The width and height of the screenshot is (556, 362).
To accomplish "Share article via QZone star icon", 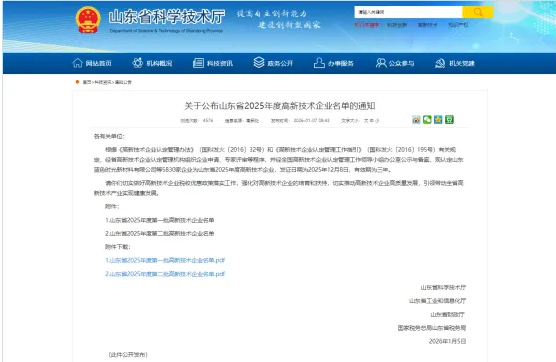I will pyautogui.click(x=438, y=120).
